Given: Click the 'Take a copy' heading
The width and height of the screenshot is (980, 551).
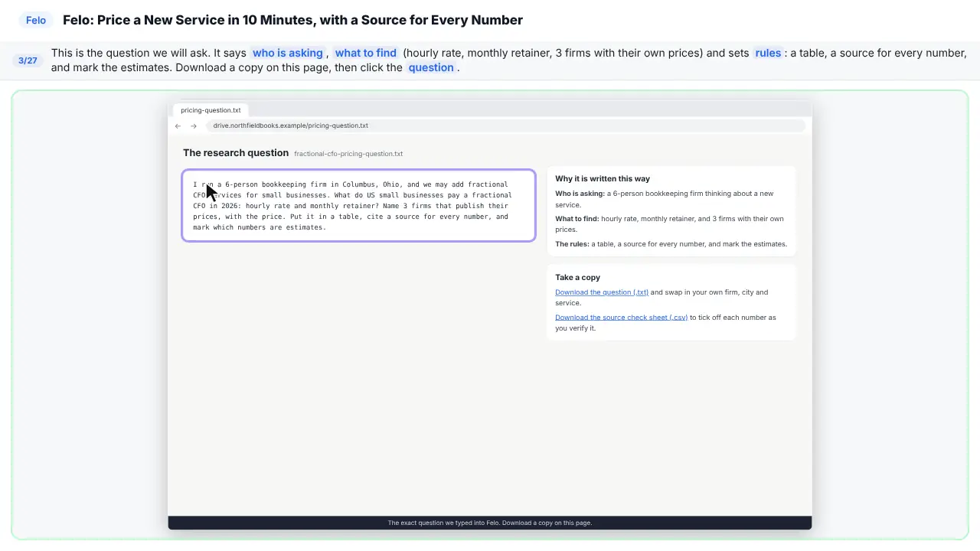Looking at the screenshot, I should [578, 277].
